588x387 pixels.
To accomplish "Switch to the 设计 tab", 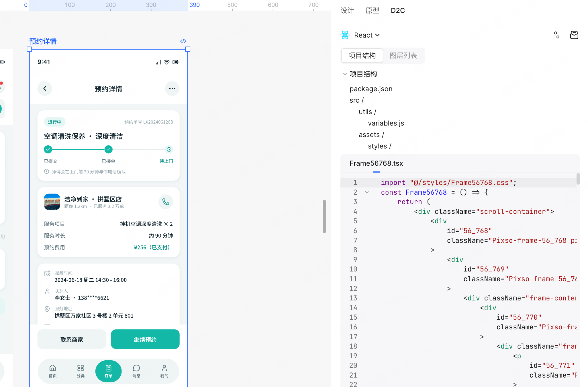I will pyautogui.click(x=347, y=11).
